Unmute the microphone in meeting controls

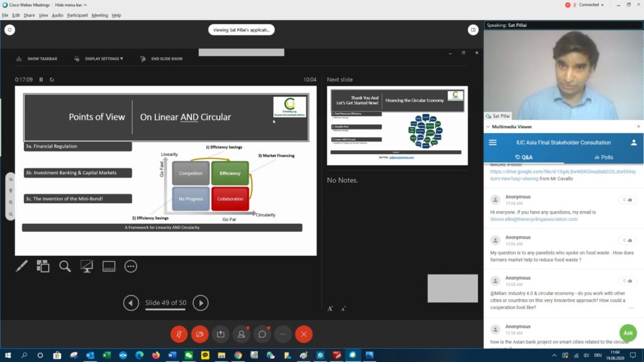coord(179,334)
